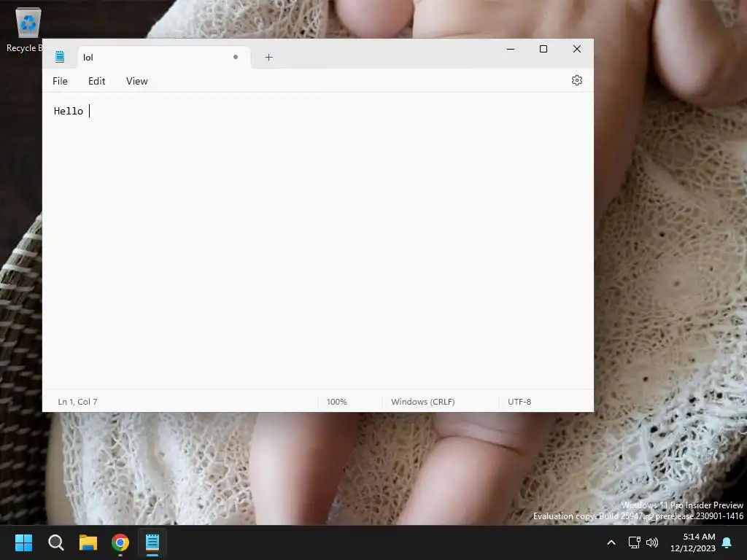Click the Notepad app icon in title bar
This screenshot has width=747, height=560.
coord(60,57)
